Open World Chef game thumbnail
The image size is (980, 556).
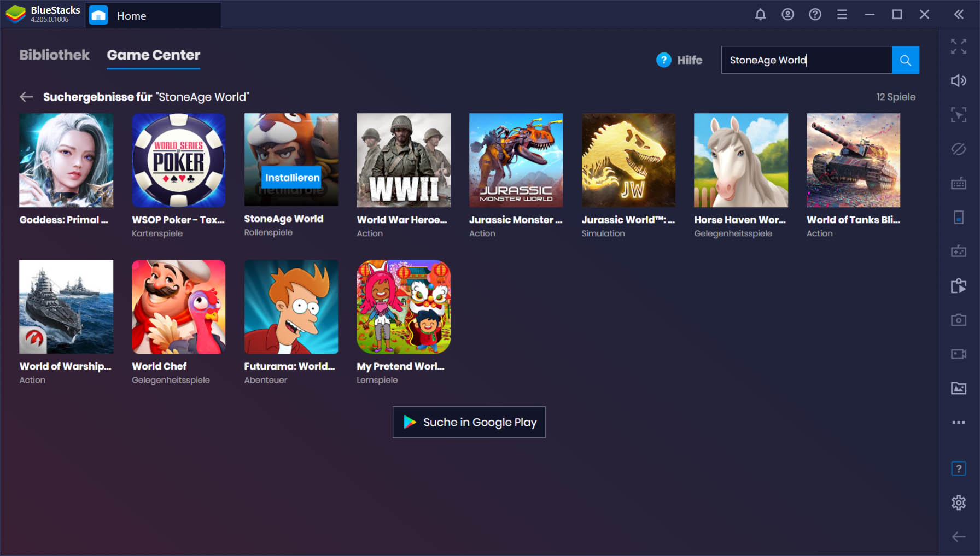[x=179, y=307]
